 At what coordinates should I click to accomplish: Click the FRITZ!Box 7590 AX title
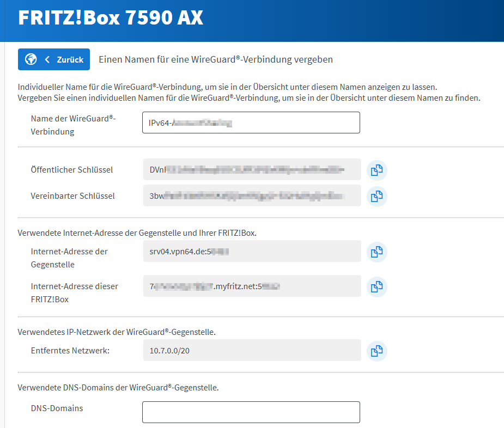tap(111, 18)
